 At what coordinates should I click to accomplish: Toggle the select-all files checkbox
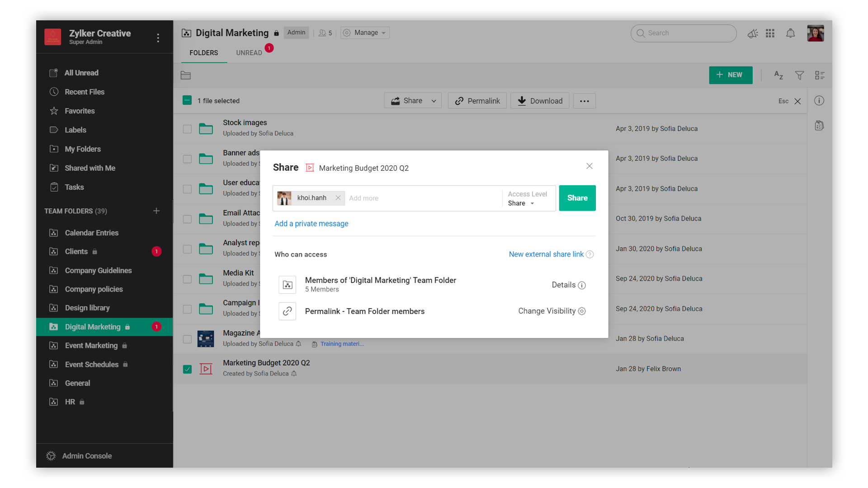pyautogui.click(x=187, y=100)
